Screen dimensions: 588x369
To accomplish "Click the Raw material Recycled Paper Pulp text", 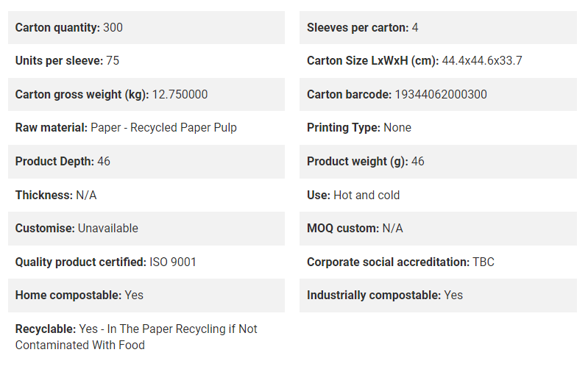I will 163,128.
